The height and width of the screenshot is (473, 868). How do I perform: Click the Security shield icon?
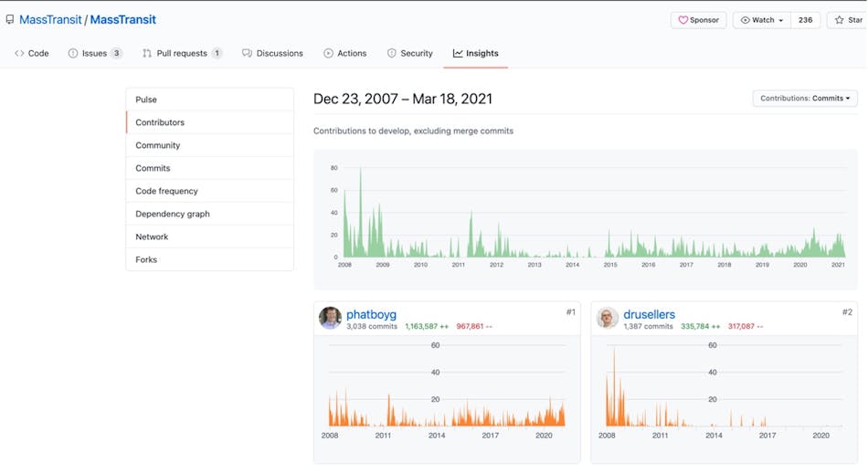point(391,53)
